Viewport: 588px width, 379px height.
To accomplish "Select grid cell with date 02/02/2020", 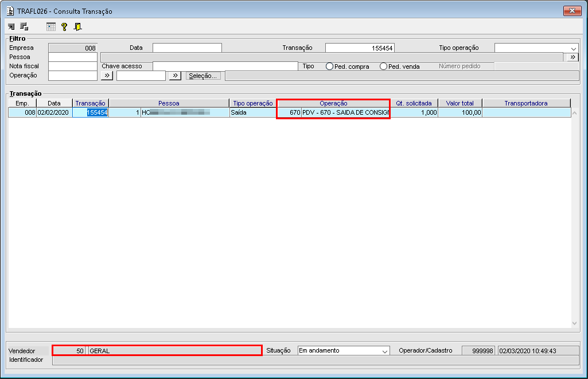I will [x=54, y=112].
